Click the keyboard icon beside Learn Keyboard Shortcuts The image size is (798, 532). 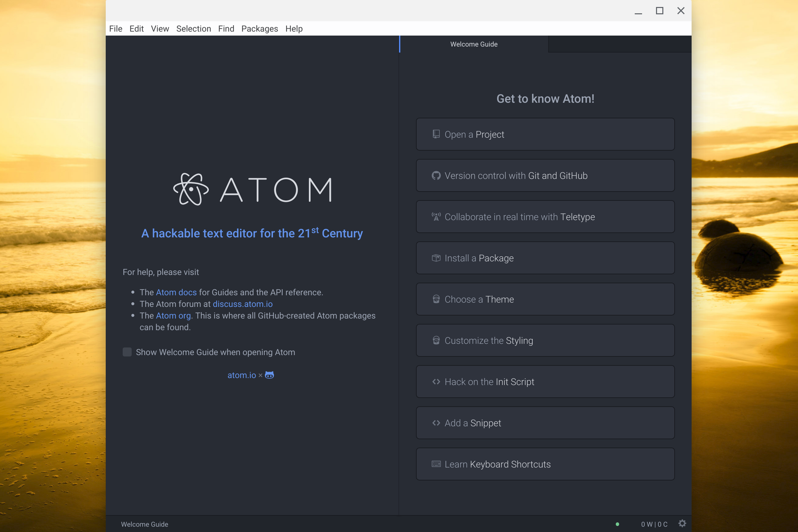pos(436,464)
